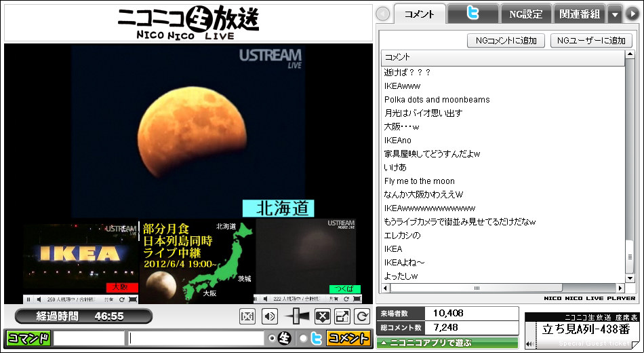Click the comment list scroll-up arrow
Viewport: 644px width, 353px height.
coord(630,54)
